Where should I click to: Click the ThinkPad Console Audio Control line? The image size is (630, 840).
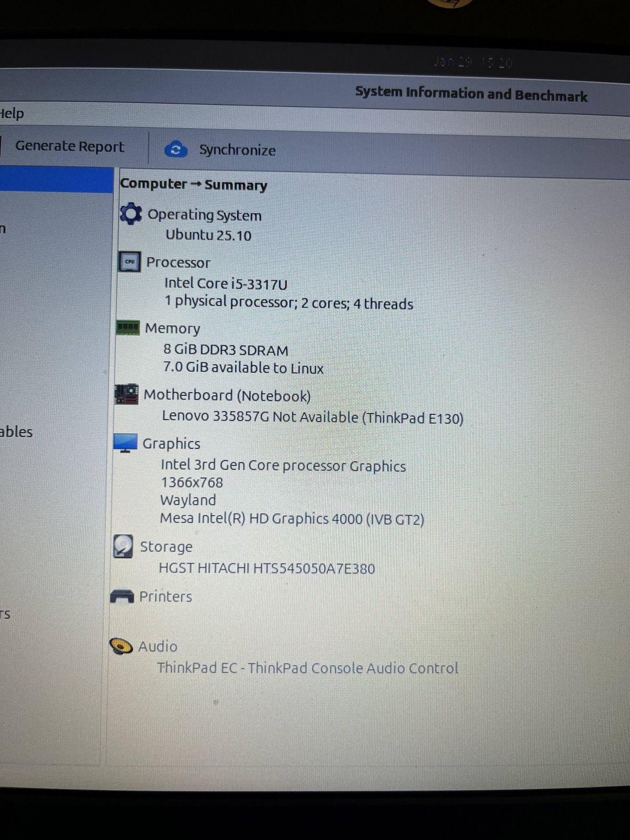[x=307, y=668]
